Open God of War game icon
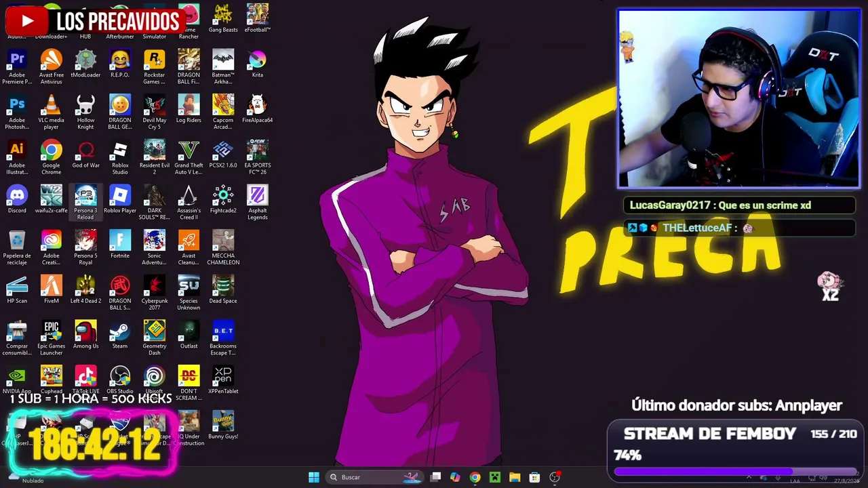The image size is (868, 488). tap(85, 155)
